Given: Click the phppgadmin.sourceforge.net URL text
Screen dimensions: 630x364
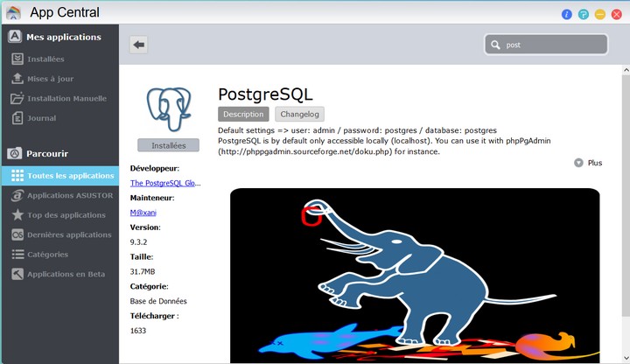Looking at the screenshot, I should click(304, 151).
